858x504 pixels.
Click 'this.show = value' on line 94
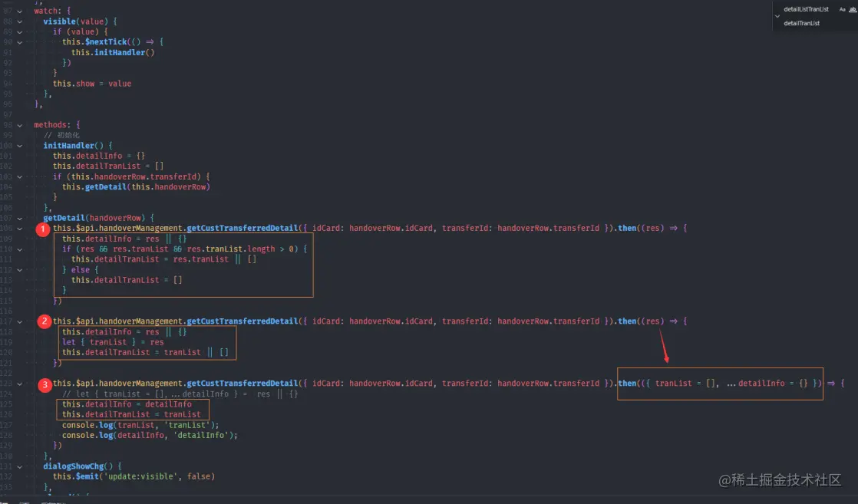pos(92,84)
